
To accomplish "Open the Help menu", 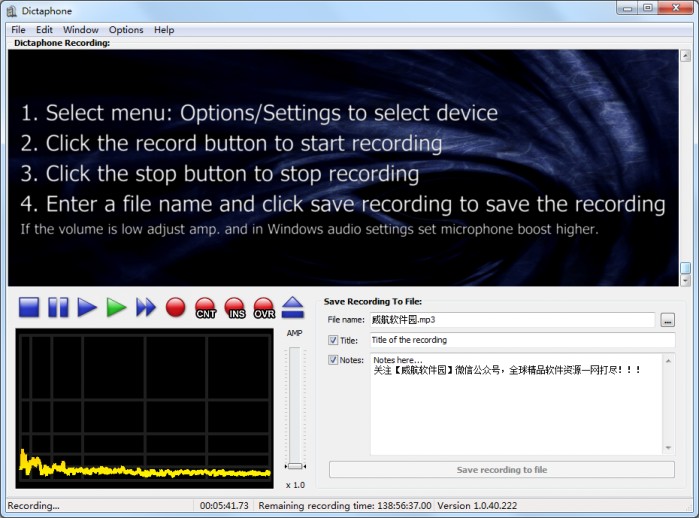I will (x=164, y=30).
